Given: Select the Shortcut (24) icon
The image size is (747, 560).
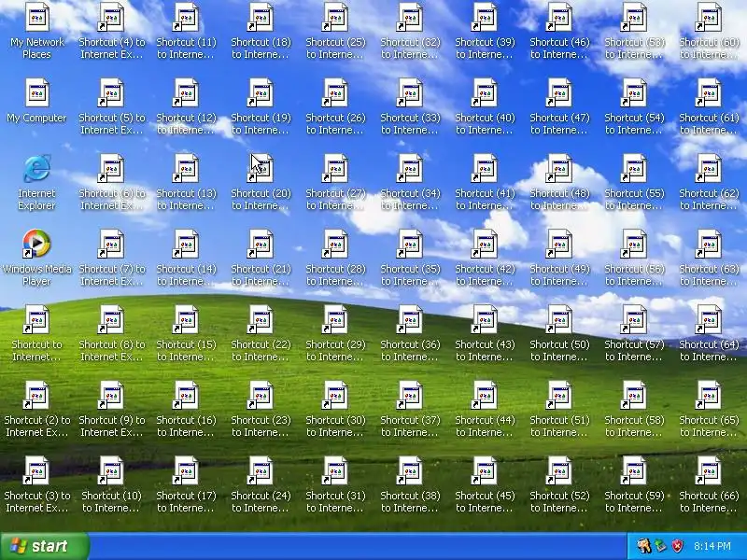Looking at the screenshot, I should 261,471.
